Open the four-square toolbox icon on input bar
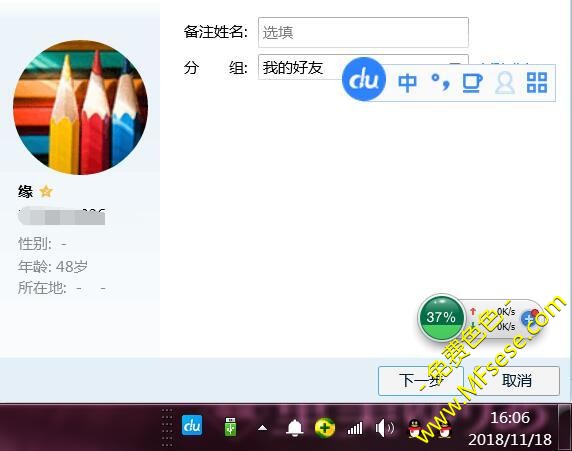The height and width of the screenshot is (451, 572). pos(537,82)
